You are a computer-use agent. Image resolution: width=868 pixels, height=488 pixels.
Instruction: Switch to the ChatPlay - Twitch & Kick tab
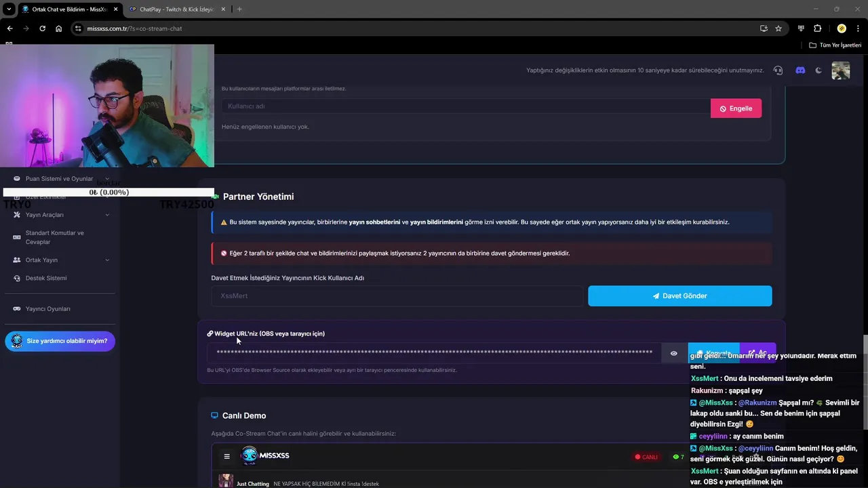click(176, 9)
